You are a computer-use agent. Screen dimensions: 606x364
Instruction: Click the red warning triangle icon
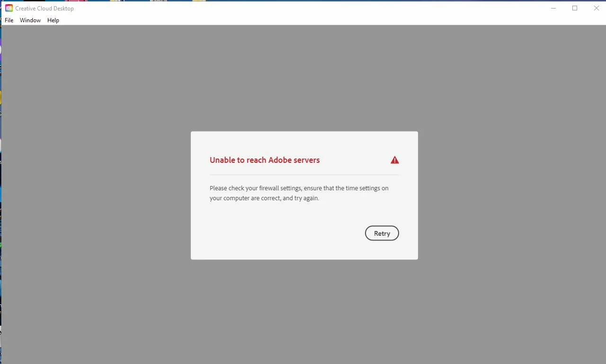(x=395, y=160)
